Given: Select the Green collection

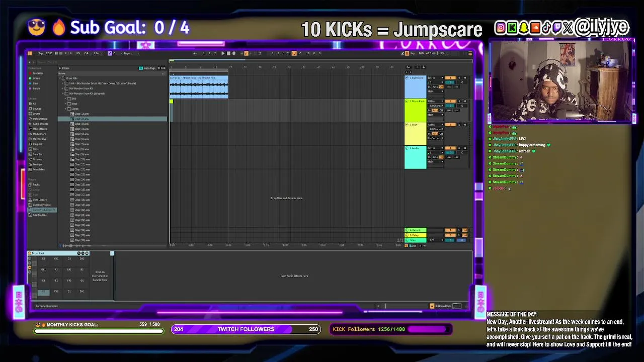Looking at the screenshot, I should (x=36, y=78).
